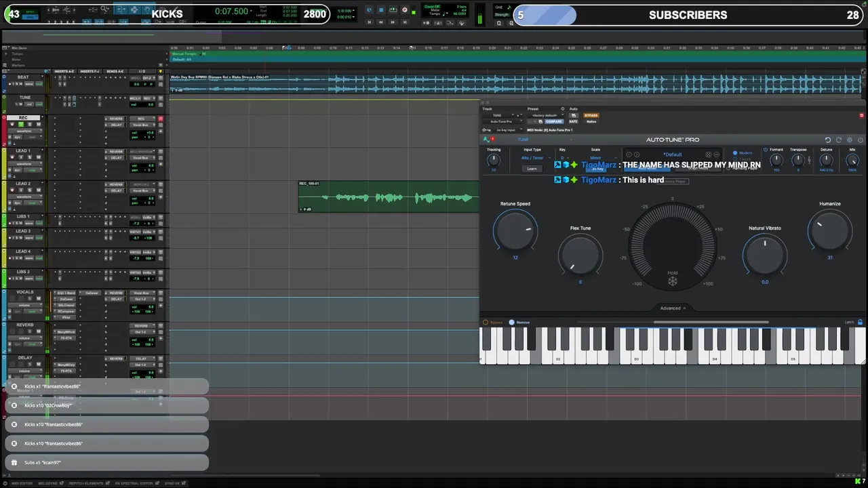Mute the LEAD 1 track

coord(39,157)
